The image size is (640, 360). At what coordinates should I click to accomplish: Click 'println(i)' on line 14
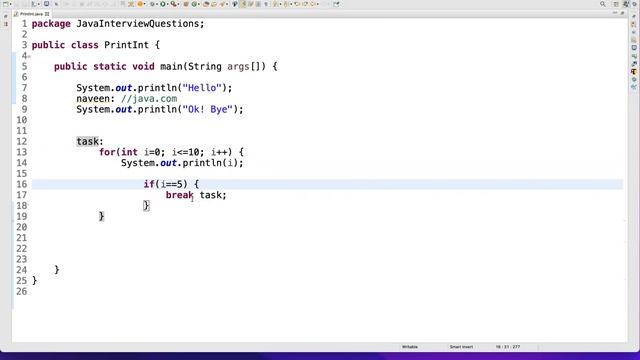point(210,163)
